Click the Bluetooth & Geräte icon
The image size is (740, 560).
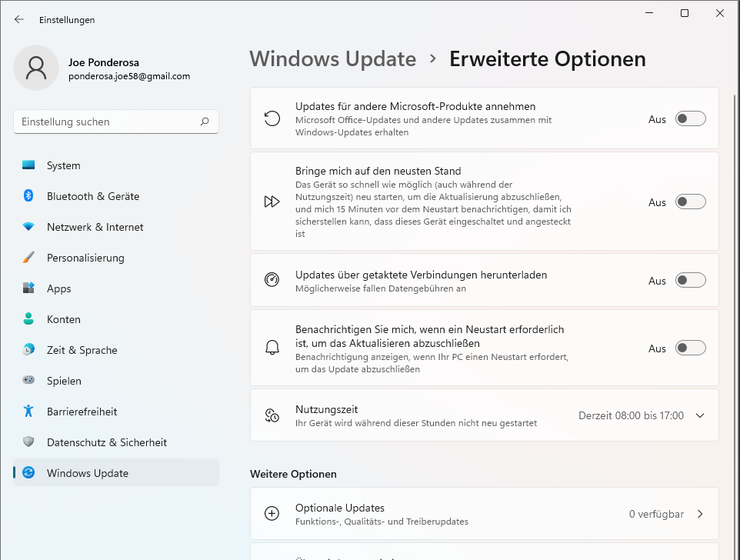tap(28, 196)
